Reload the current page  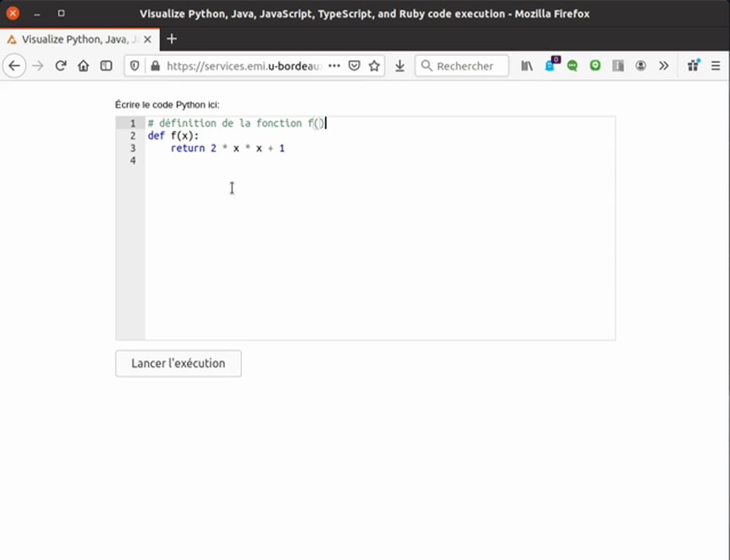tap(61, 66)
